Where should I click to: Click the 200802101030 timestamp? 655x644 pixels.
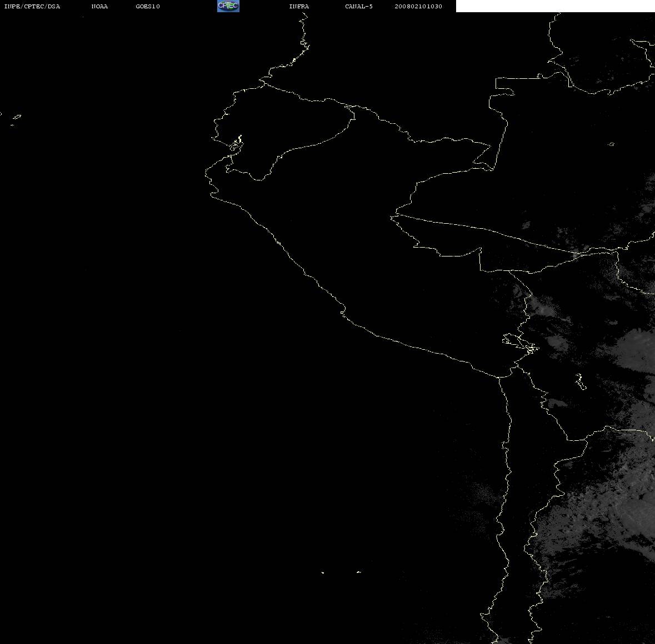[418, 6]
